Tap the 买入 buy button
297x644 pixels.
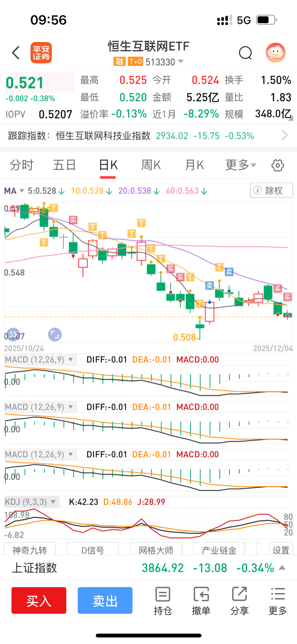[x=39, y=601]
